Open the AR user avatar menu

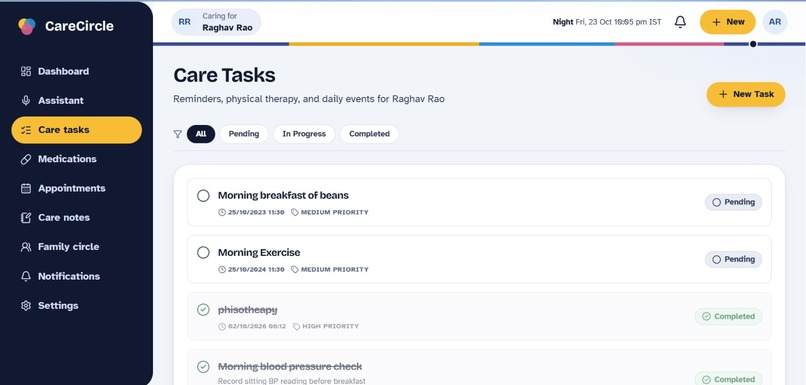tap(775, 22)
